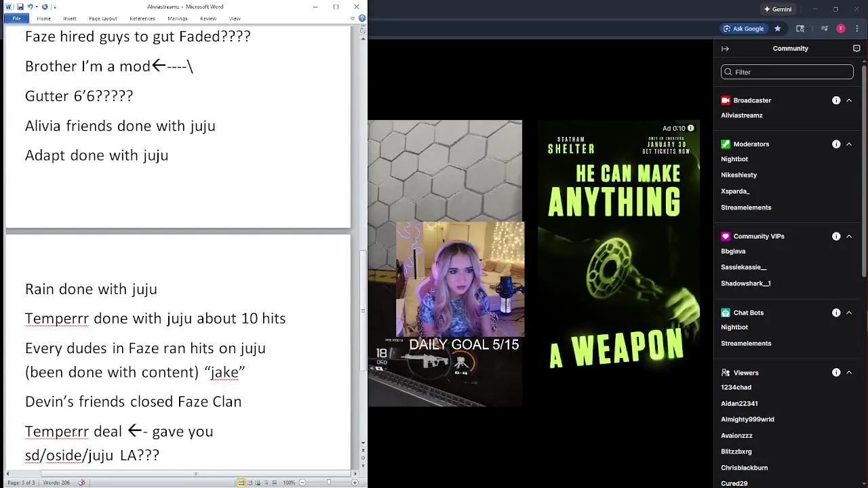The height and width of the screenshot is (488, 868).
Task: Collapse the Viewers section chevron
Action: pyautogui.click(x=849, y=373)
